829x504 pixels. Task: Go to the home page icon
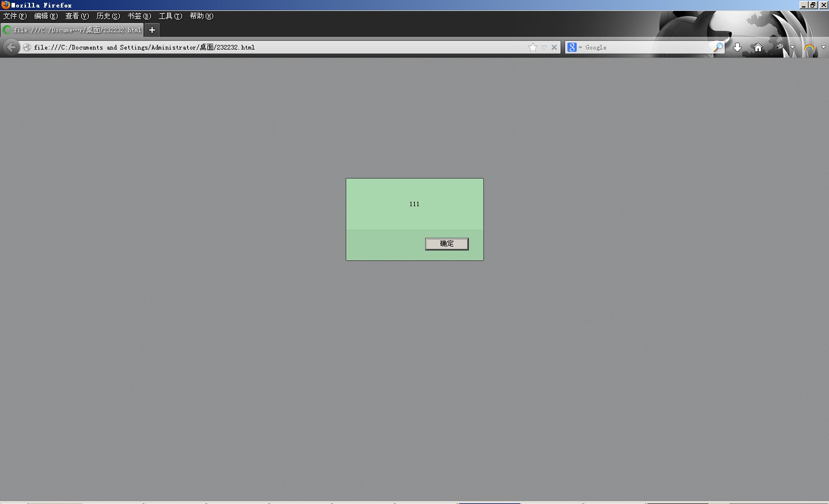758,47
